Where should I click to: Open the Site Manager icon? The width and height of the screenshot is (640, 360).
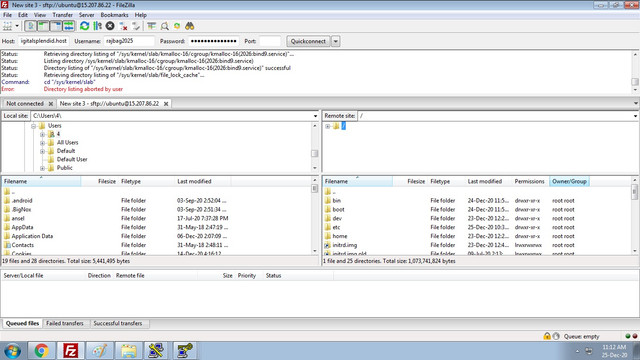[x=7, y=26]
